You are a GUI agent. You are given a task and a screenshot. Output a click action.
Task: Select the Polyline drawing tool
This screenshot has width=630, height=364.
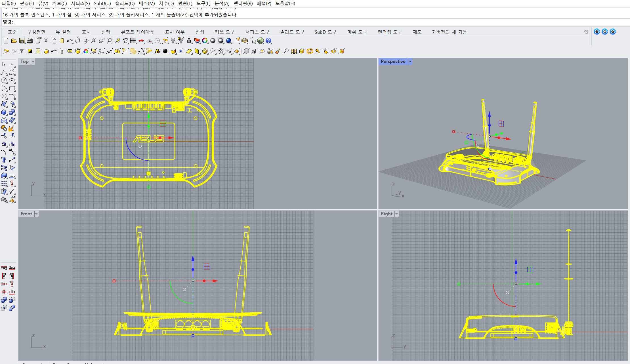[x=4, y=73]
